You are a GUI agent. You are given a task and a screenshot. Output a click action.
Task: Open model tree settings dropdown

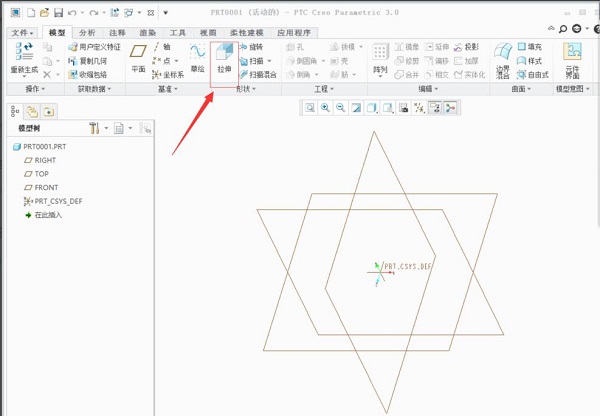tap(97, 128)
